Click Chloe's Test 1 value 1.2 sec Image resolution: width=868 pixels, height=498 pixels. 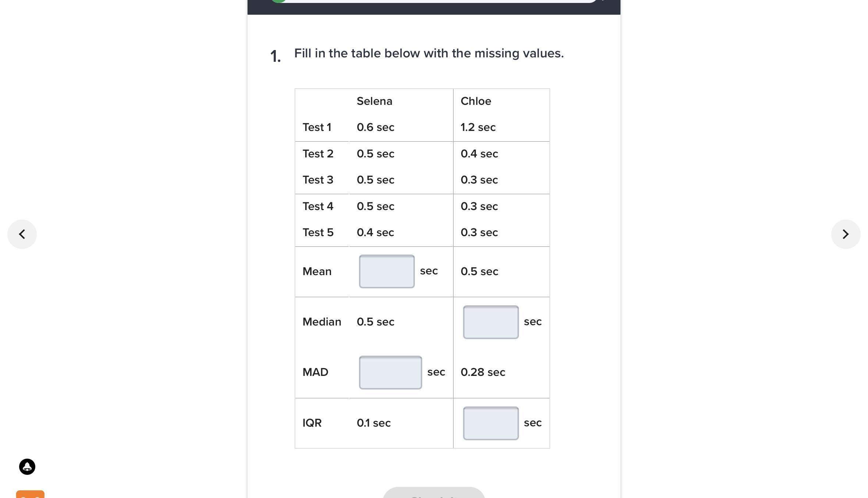[x=478, y=127]
